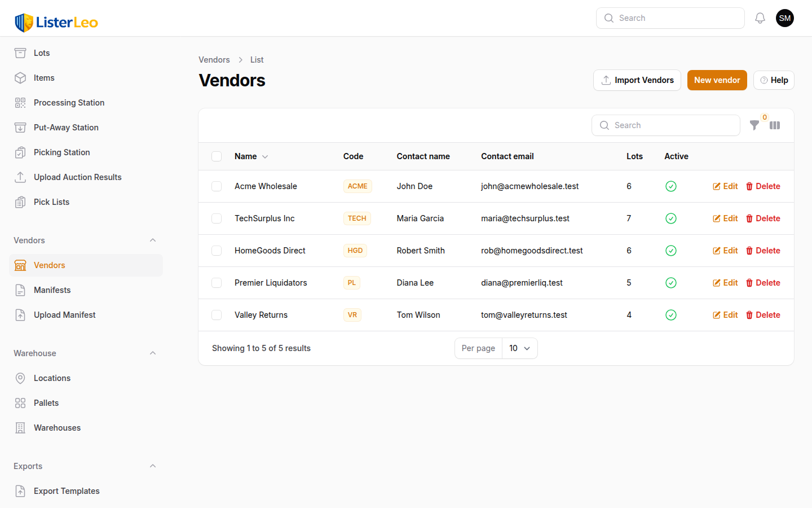Click the ListerLeo logo
The image size is (812, 508).
pyautogui.click(x=56, y=23)
